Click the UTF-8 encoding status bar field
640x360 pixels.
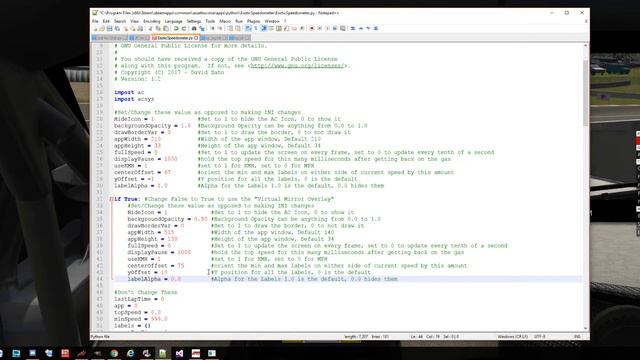click(540, 337)
